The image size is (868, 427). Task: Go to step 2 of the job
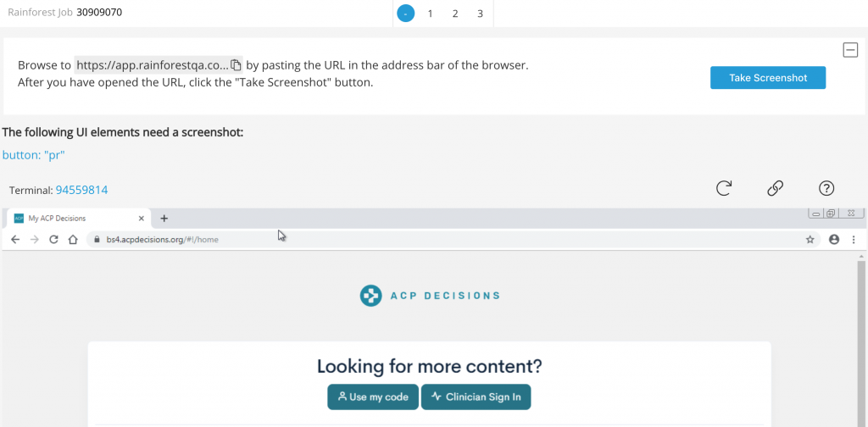[x=455, y=14]
